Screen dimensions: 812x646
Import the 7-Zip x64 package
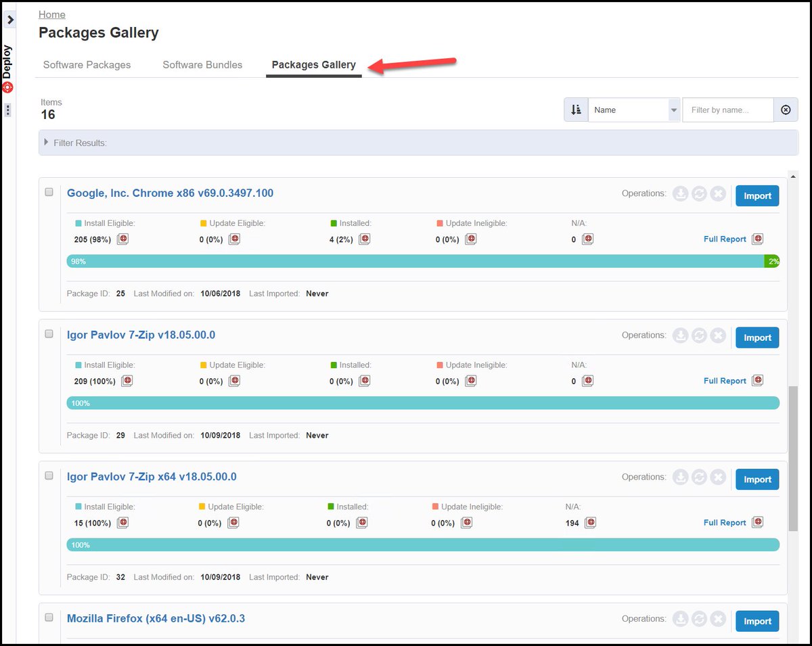click(x=757, y=479)
